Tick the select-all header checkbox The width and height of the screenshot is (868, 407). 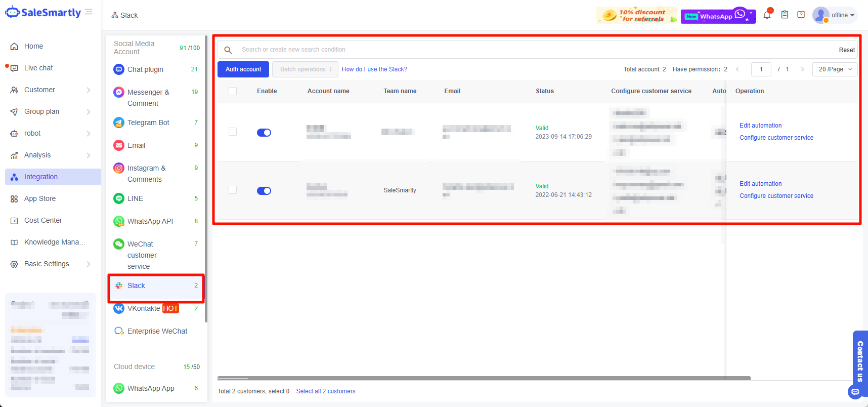click(x=233, y=91)
